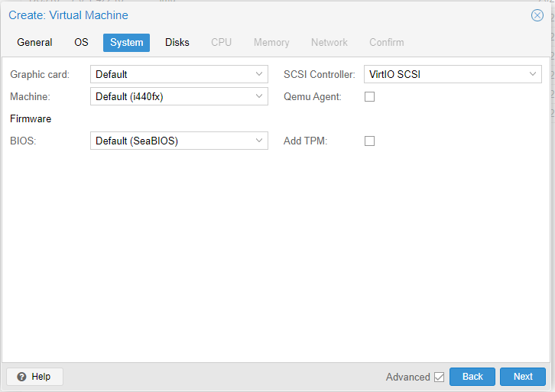Check the Add TPM option

370,141
